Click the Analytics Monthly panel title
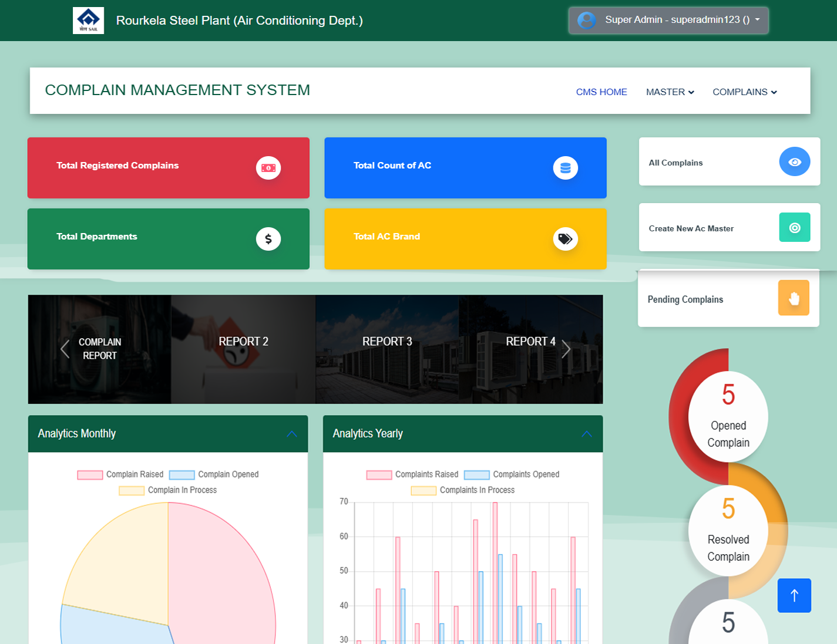837x644 pixels. [x=77, y=434]
